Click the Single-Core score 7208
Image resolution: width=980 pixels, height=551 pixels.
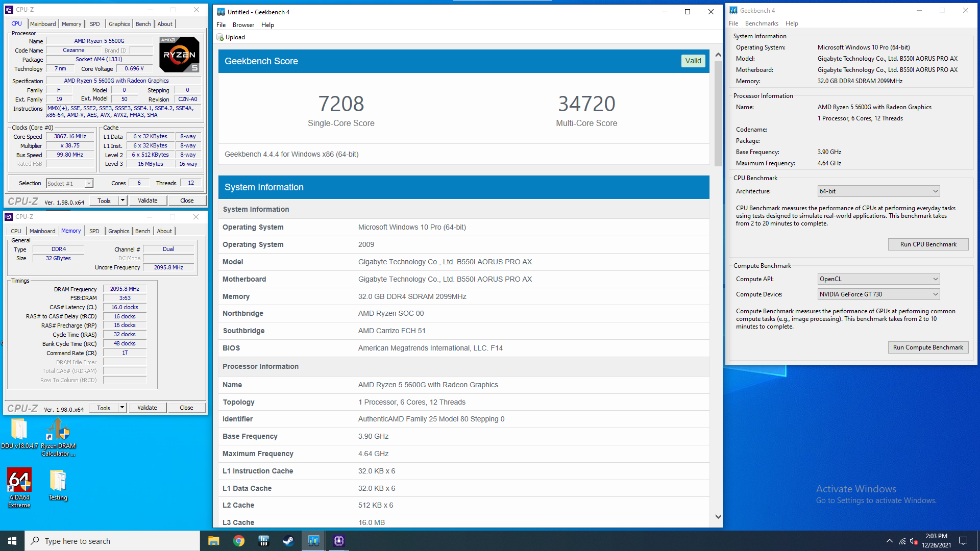341,104
